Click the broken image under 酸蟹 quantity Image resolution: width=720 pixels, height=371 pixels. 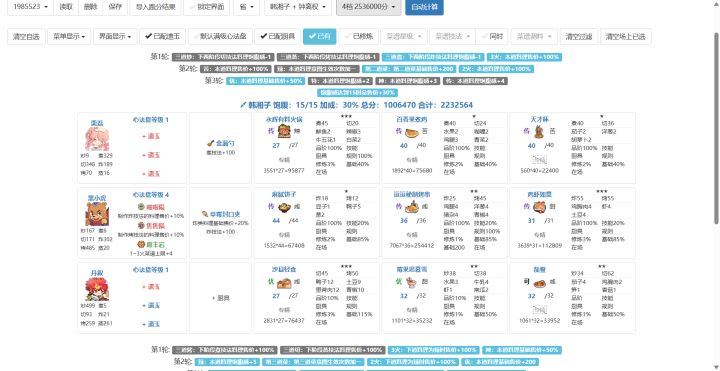click(x=539, y=310)
